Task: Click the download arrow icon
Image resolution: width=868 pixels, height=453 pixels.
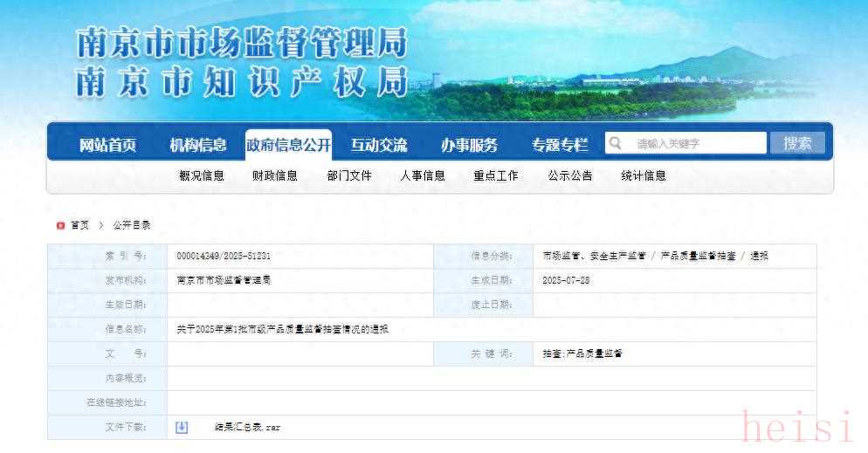Action: tap(182, 427)
